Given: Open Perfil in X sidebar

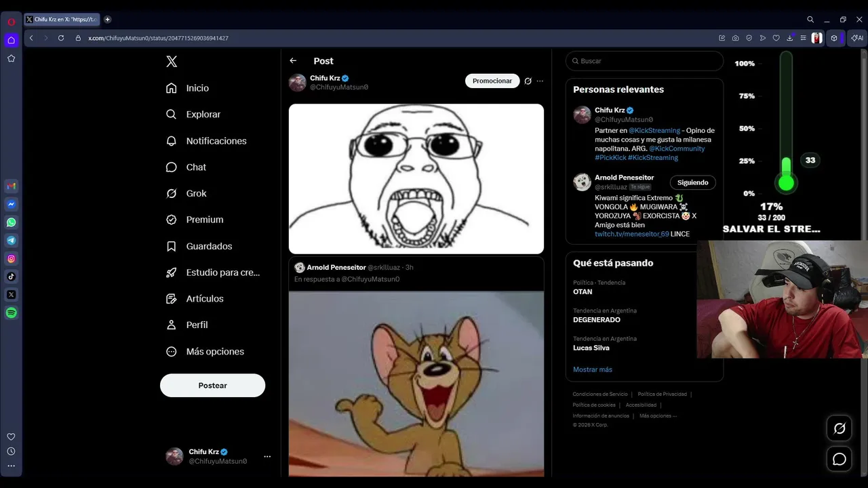Looking at the screenshot, I should point(187,325).
